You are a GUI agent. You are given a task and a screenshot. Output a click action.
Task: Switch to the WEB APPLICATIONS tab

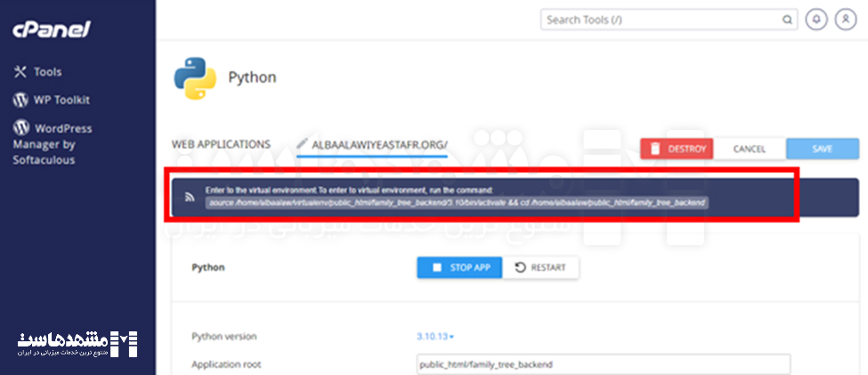221,144
